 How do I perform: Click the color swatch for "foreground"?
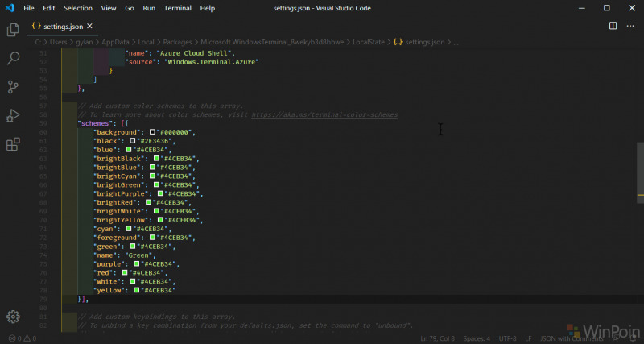pyautogui.click(x=152, y=238)
